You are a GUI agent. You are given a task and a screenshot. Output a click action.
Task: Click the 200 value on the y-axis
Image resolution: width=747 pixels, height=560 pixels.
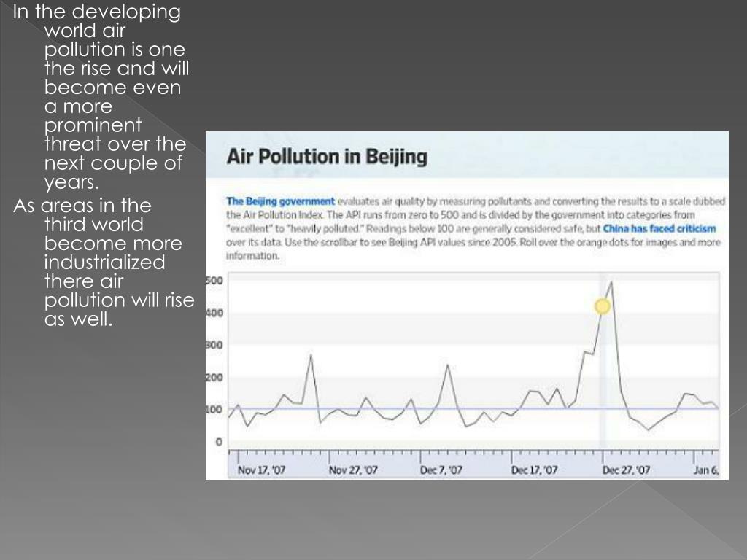coord(214,377)
